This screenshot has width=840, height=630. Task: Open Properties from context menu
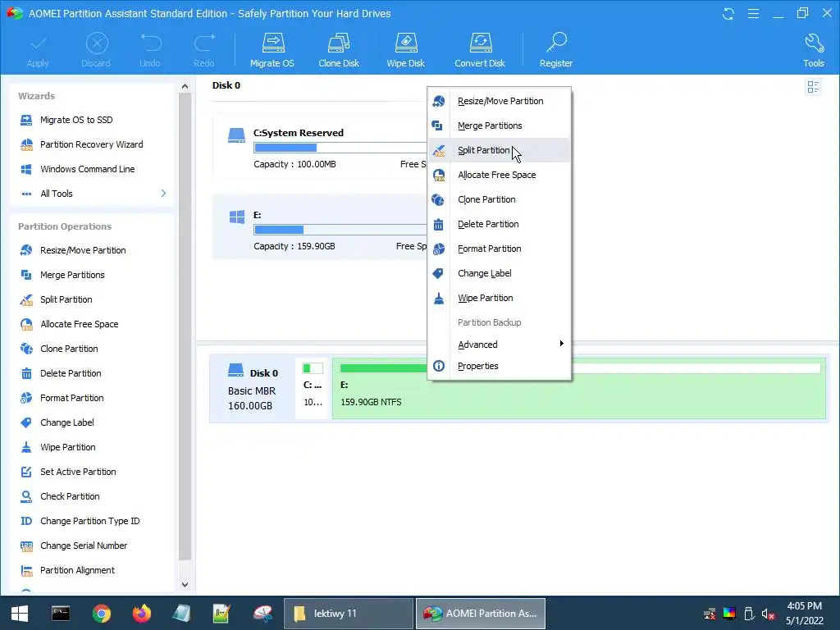(x=500, y=366)
